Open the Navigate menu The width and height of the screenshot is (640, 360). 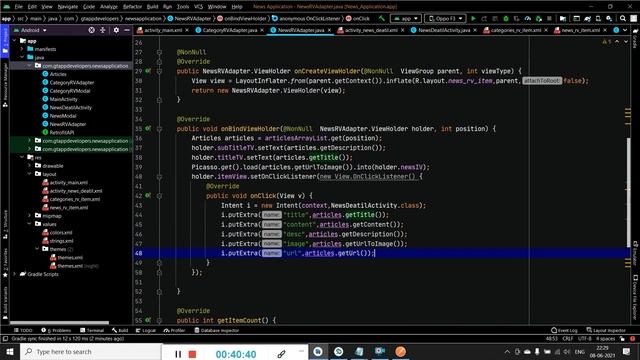click(67, 7)
